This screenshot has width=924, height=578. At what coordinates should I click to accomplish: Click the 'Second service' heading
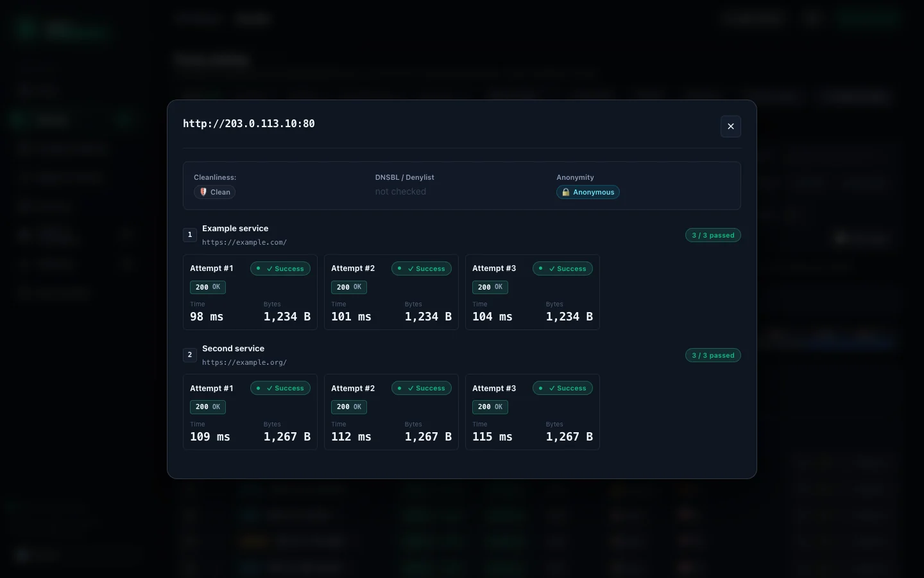pyautogui.click(x=234, y=349)
